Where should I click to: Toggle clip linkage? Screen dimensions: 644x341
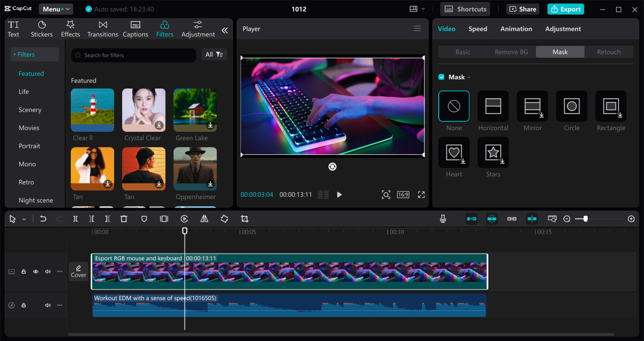(512, 219)
